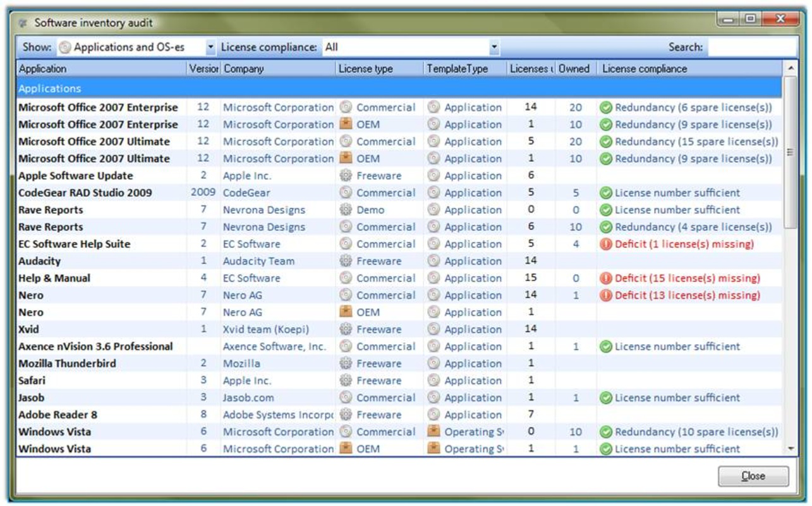This screenshot has height=506, width=812.
Task: Click the Freeware icon for Mozilla Thunderbird
Action: (345, 364)
